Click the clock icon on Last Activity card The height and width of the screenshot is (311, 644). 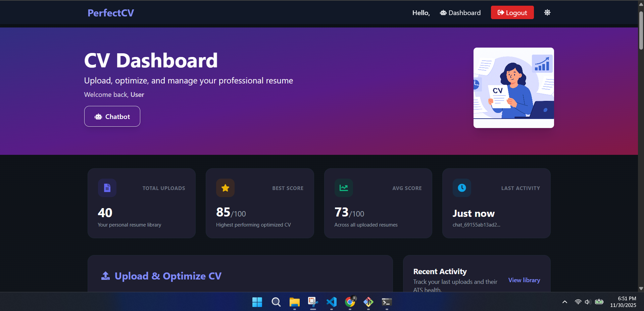click(462, 188)
